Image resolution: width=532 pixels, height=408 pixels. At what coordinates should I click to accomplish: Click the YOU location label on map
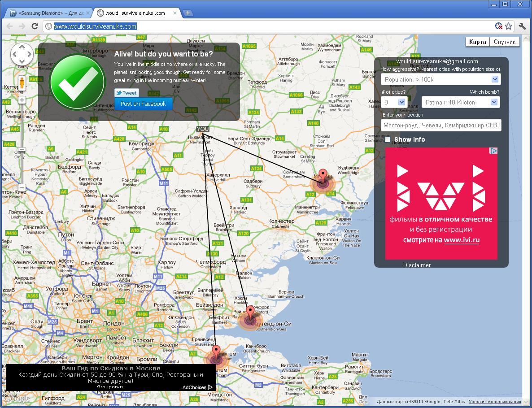[203, 129]
